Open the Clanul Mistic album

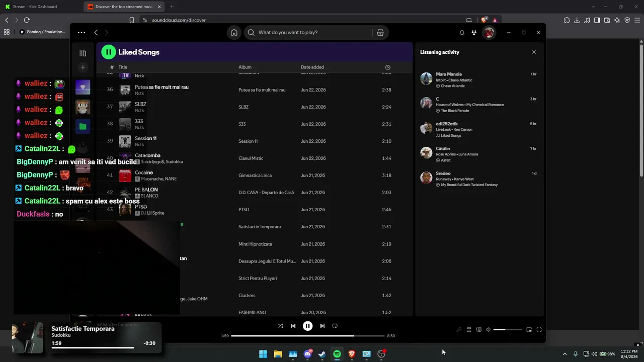click(251, 158)
